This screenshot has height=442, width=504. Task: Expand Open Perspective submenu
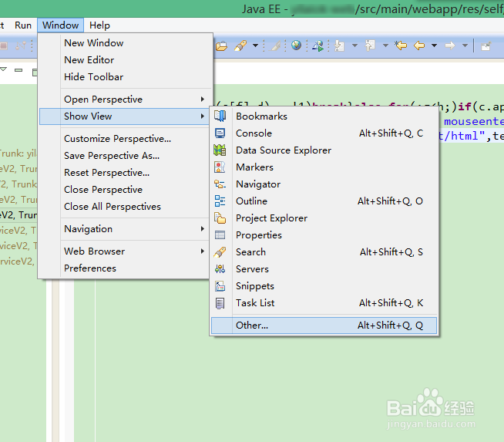(126, 99)
